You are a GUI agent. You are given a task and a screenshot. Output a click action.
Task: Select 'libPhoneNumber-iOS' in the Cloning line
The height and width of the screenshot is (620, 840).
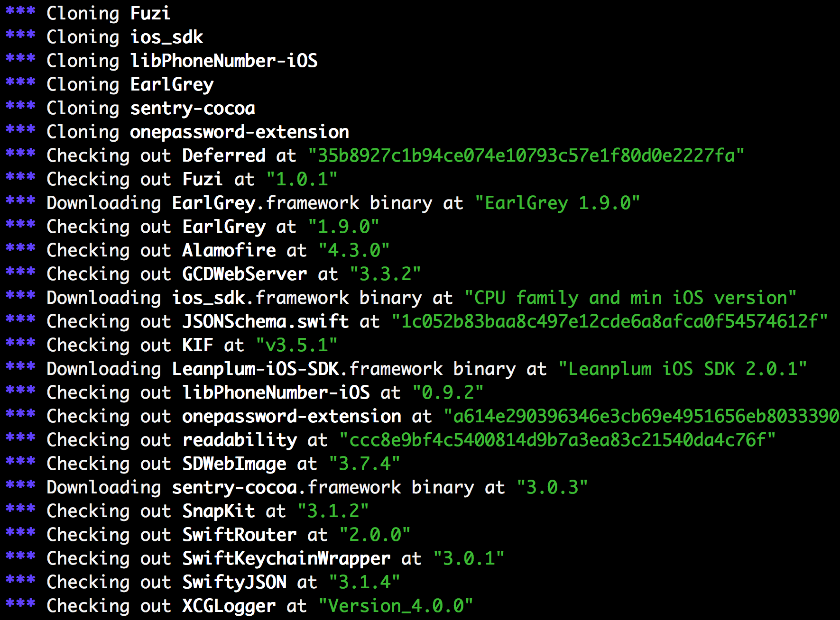point(224,61)
